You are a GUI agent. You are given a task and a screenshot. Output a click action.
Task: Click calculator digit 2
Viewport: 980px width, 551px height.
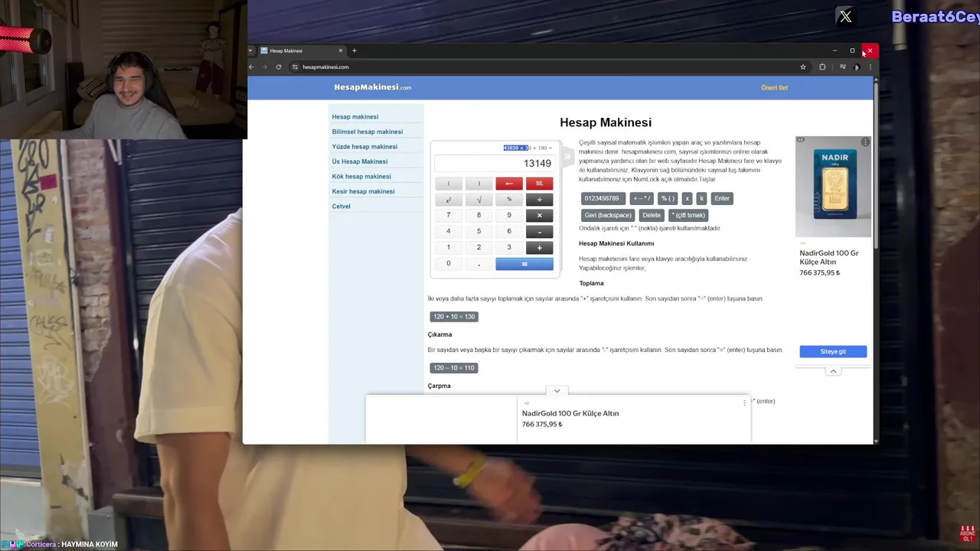pyautogui.click(x=479, y=247)
